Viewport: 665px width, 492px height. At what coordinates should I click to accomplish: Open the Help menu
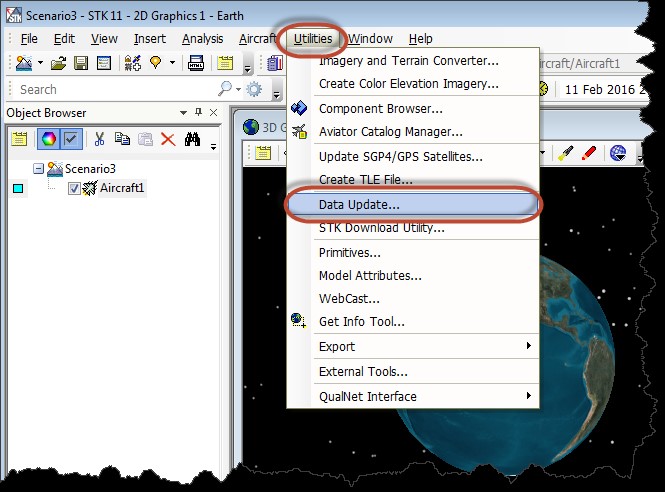(420, 39)
